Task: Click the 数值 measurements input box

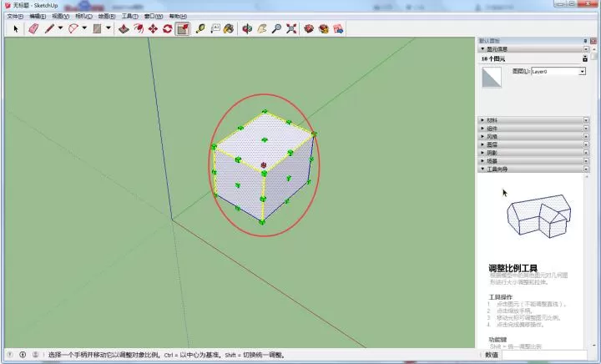Action: pyautogui.click(x=544, y=355)
